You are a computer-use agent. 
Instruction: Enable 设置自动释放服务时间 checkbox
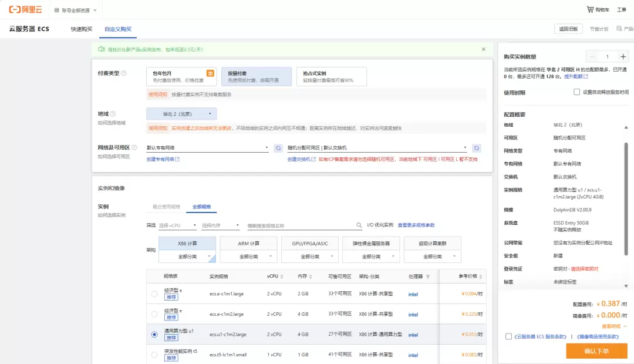(576, 92)
